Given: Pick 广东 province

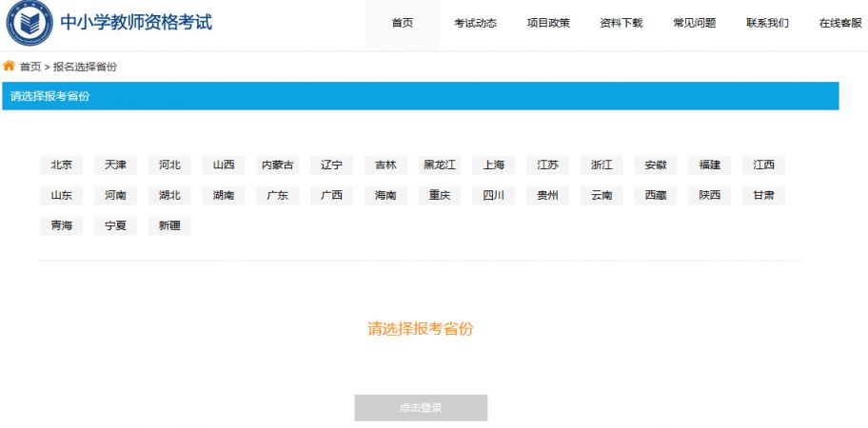Looking at the screenshot, I should coord(277,195).
